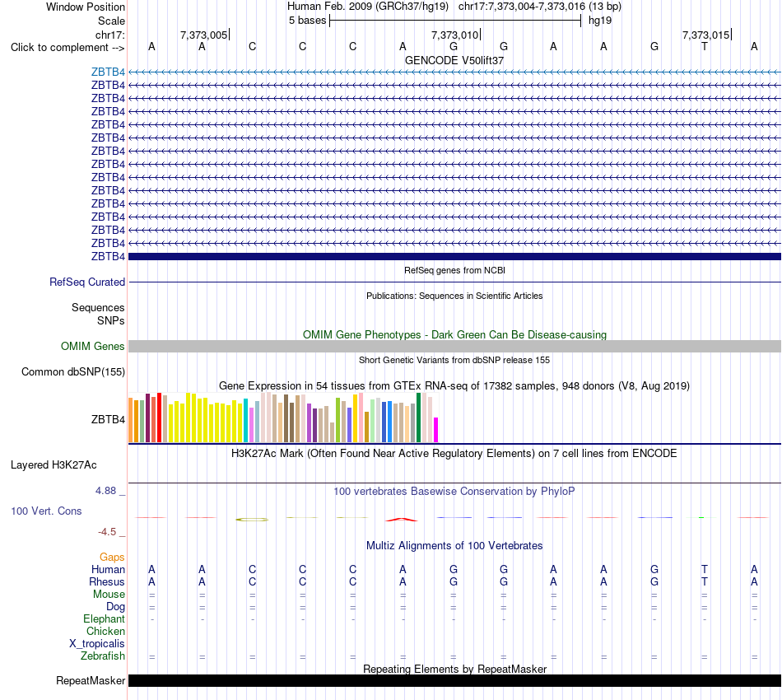782x700 pixels.
Task: Click the 4.88 PhyloP upper scale value
Action: click(105, 491)
